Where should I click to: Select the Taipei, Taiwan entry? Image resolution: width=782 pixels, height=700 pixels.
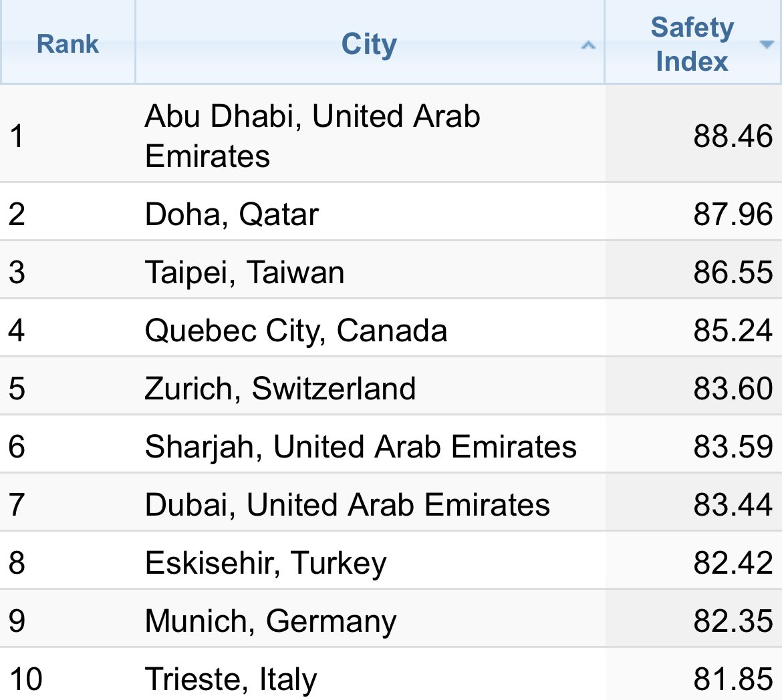245,273
